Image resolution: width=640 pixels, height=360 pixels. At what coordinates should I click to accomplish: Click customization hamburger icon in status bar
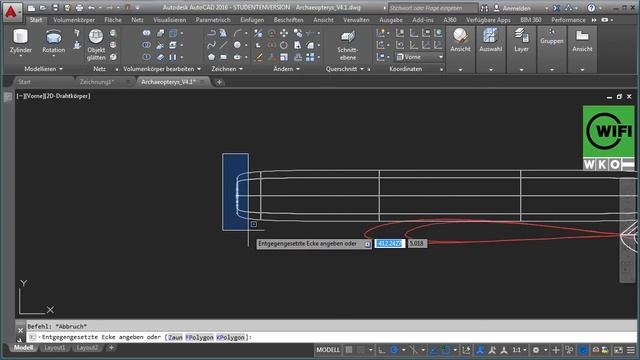click(x=631, y=350)
